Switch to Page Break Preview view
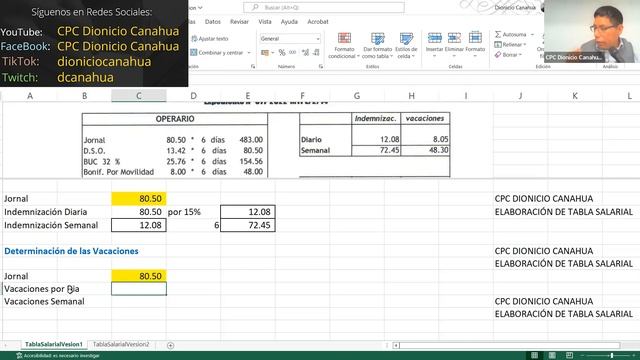This screenshot has height=360, width=640. pyautogui.click(x=569, y=355)
